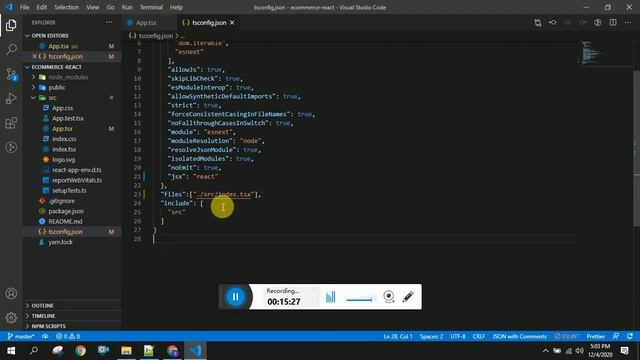Click Prettier in the status bar
Viewport: 640px width, 360px height.
[596, 336]
